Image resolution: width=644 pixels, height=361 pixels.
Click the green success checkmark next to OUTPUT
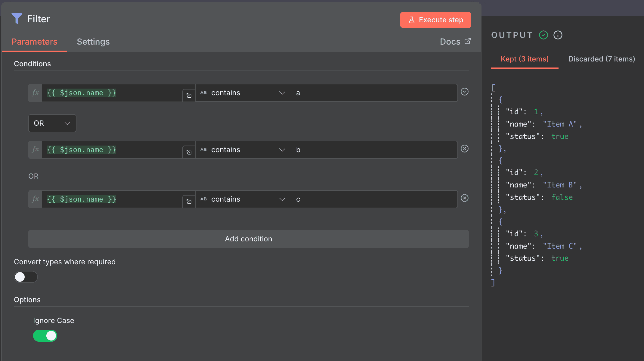coord(543,35)
